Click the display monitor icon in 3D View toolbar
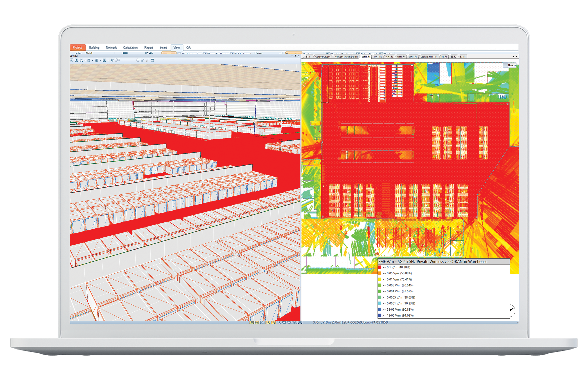 coord(104,60)
